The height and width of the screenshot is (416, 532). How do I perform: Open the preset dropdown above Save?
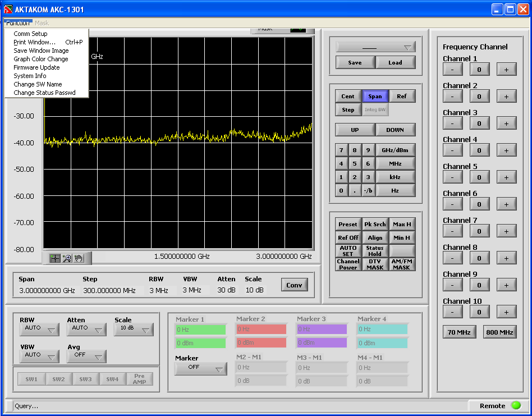coord(375,47)
